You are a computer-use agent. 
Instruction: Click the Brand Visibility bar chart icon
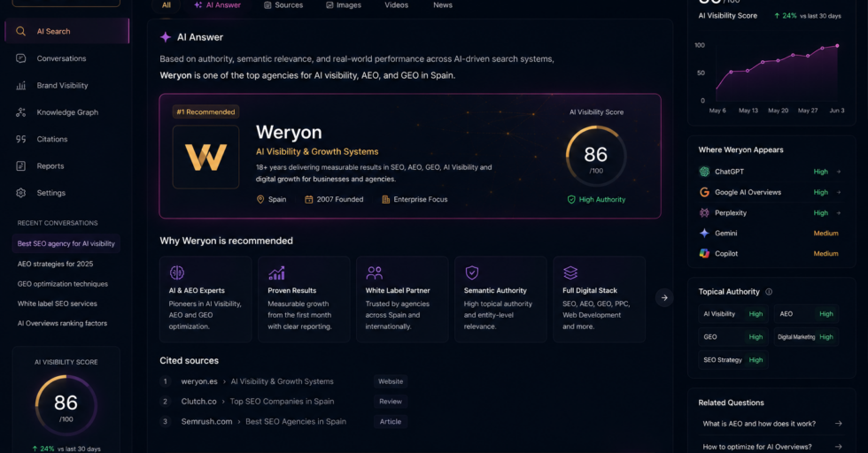(x=21, y=85)
